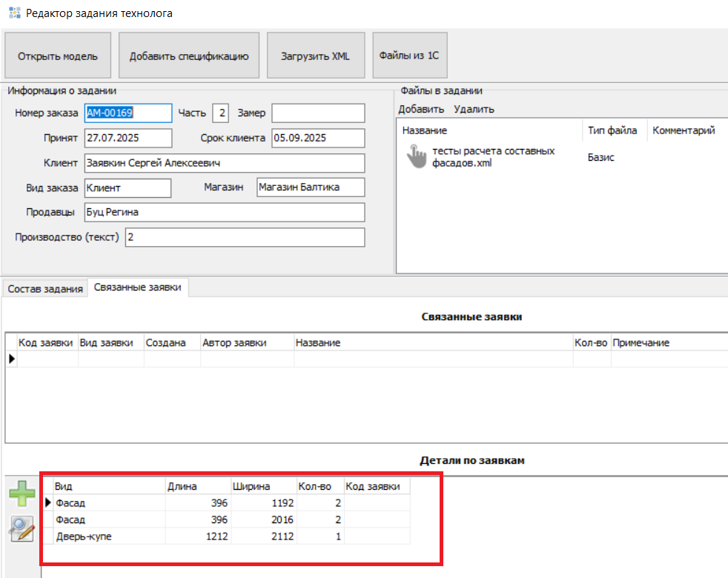
Task: Click Добавить in the files panel
Action: click(421, 109)
